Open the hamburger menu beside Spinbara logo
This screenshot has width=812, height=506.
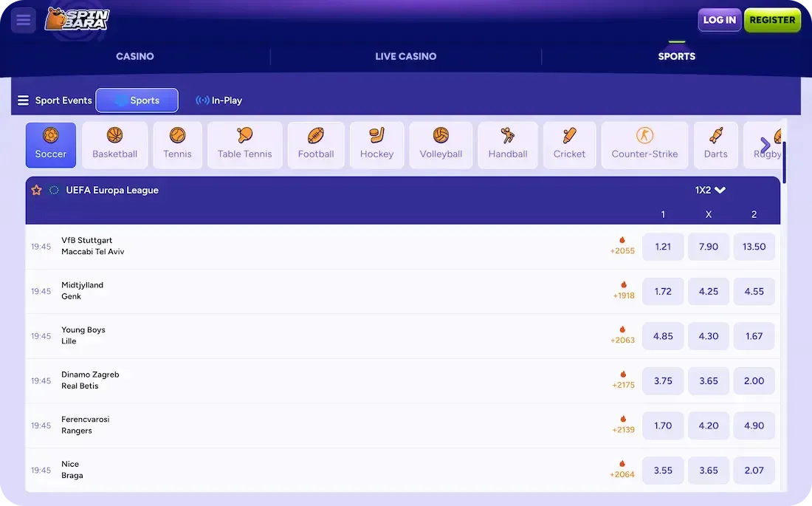(24, 20)
